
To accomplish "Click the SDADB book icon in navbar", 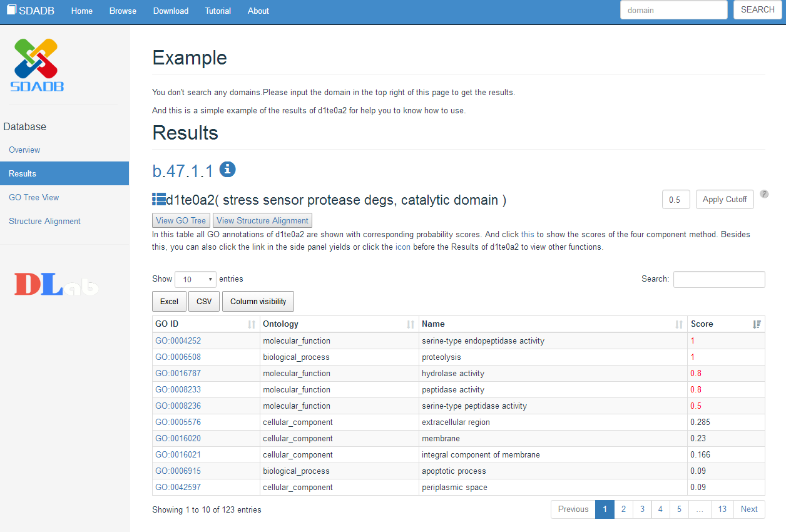I will click(11, 10).
